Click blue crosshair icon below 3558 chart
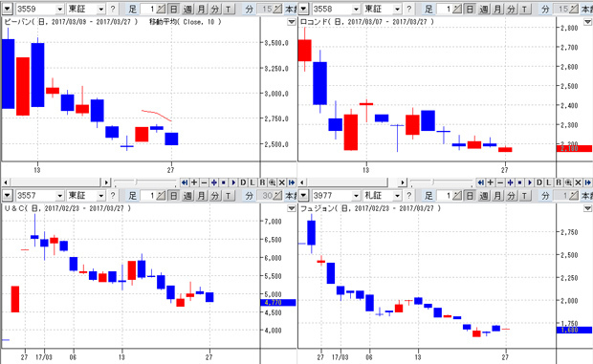Image resolution: width=593 pixels, height=364 pixels. [x=510, y=182]
